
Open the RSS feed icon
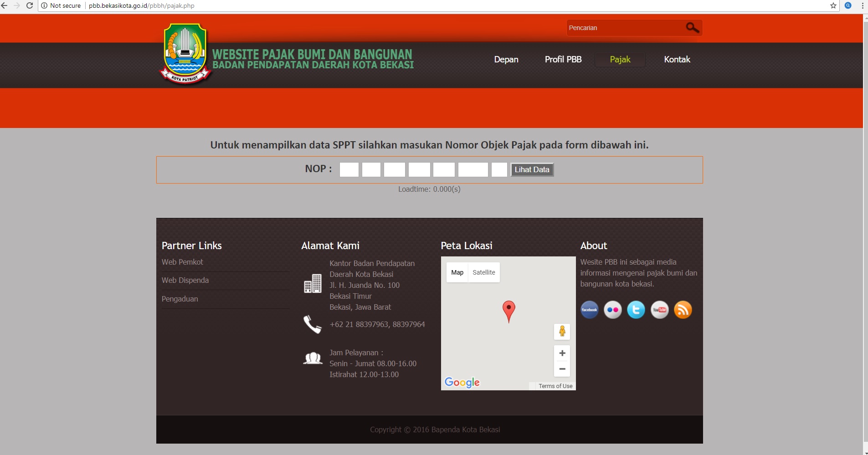tap(683, 310)
